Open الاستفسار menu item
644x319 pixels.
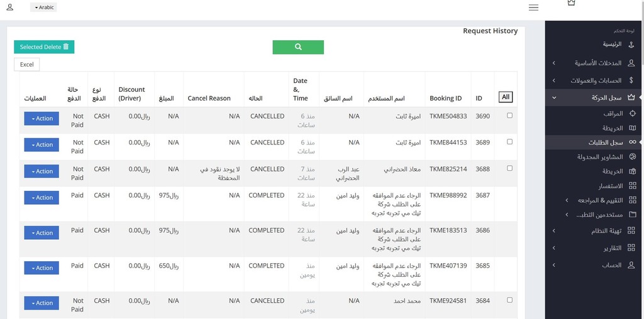(594, 186)
